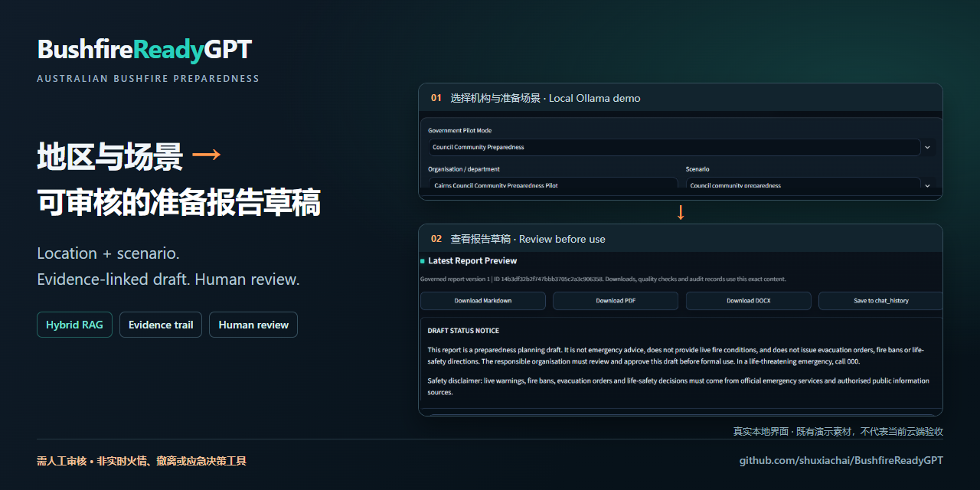Click the Download DOCX button
The image size is (980, 490).
[x=749, y=301]
